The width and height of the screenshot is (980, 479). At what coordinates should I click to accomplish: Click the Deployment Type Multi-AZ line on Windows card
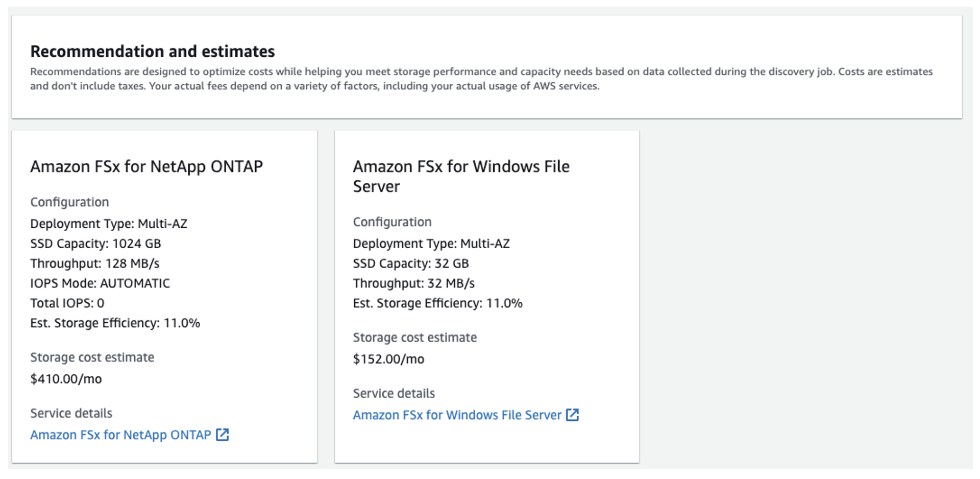431,244
